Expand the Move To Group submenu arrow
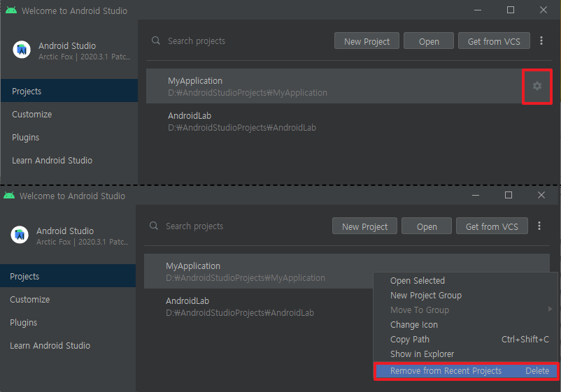Viewport: 561px width, 392px height. [x=550, y=309]
